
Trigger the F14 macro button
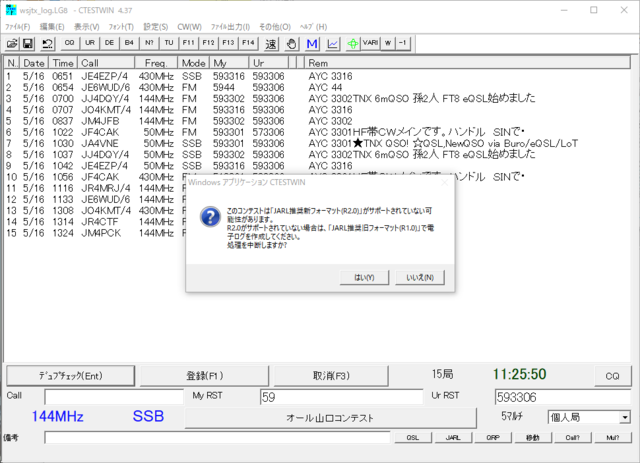(x=248, y=43)
